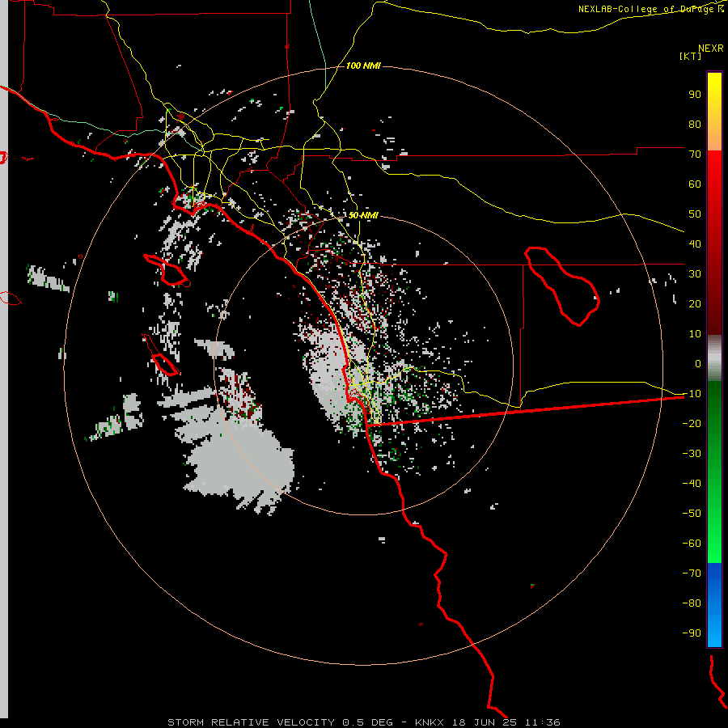Click the -70 knot scale value
Viewport: 728px width, 728px height.
[692, 574]
